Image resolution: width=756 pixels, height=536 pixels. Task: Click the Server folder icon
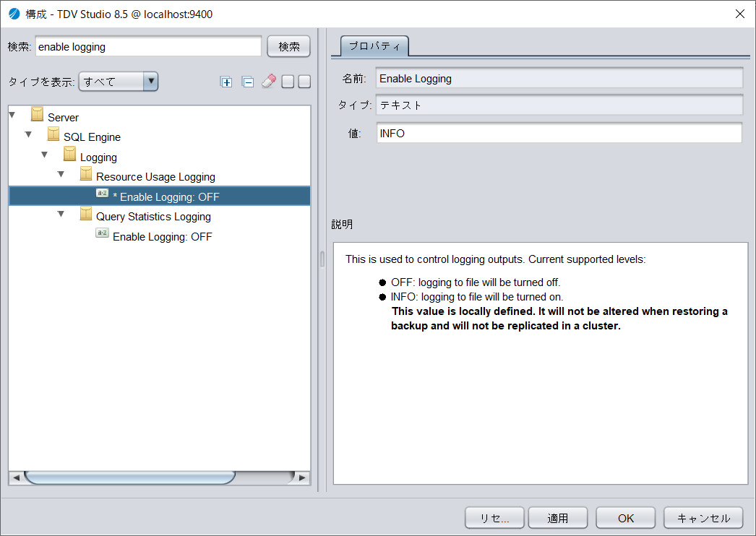click(x=37, y=114)
